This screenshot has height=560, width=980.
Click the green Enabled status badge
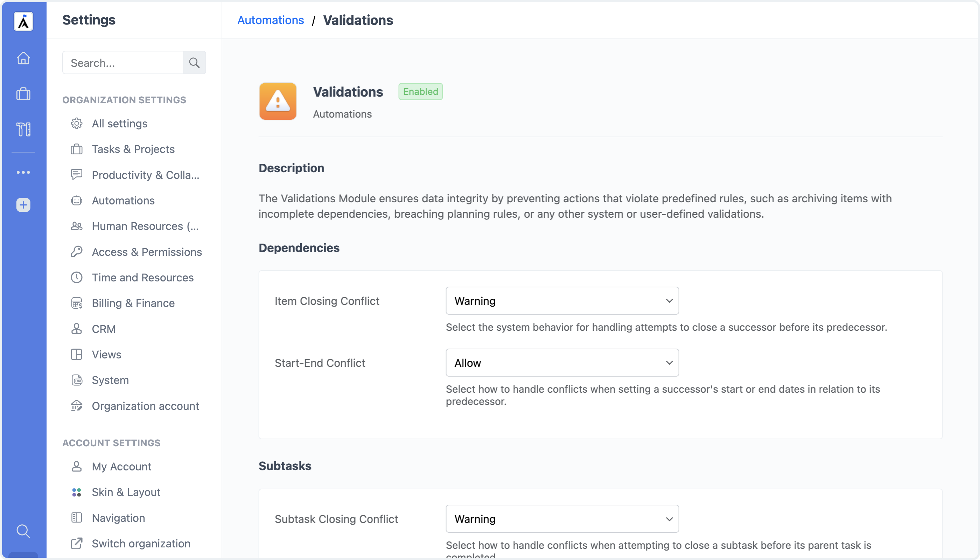[420, 92]
